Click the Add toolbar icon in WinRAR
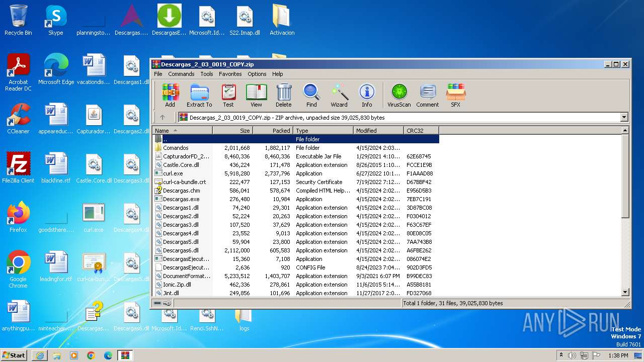 pos(170,96)
